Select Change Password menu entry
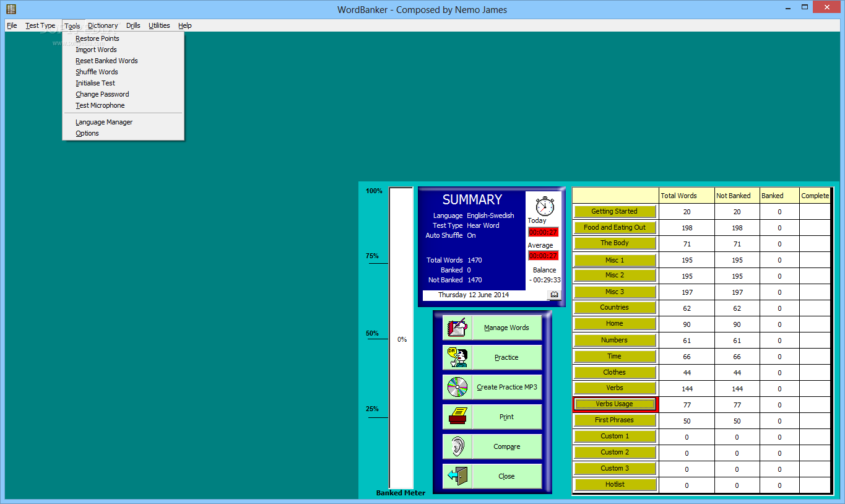This screenshot has height=504, width=845. pyautogui.click(x=123, y=94)
